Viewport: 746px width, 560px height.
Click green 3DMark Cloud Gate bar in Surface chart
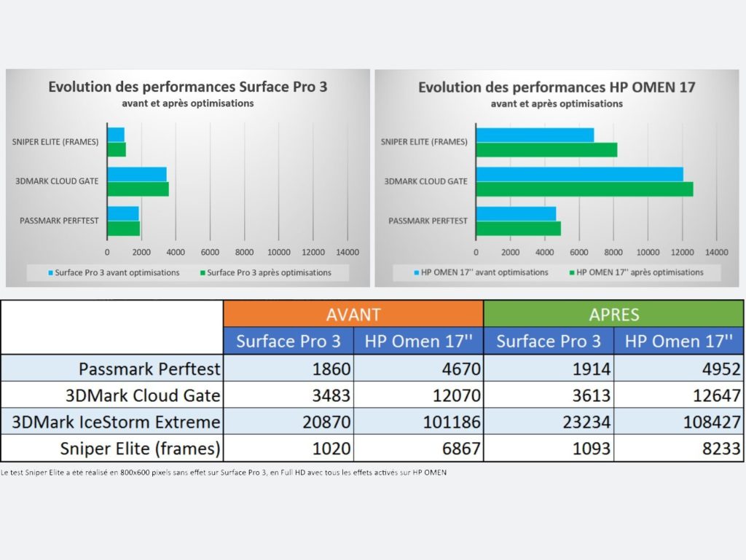click(x=138, y=189)
